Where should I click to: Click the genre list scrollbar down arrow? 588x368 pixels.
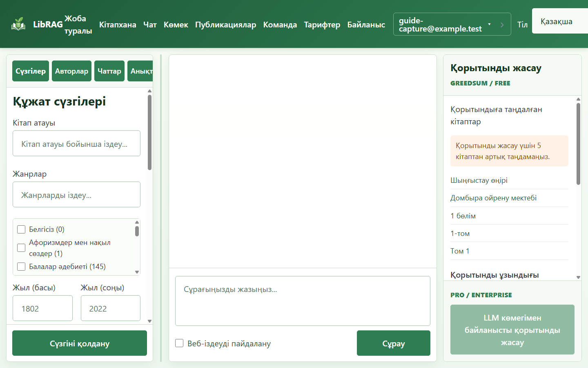137,272
